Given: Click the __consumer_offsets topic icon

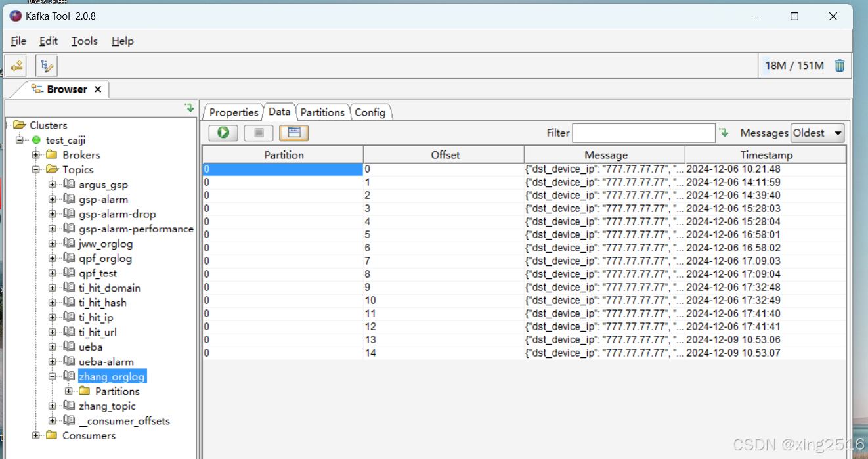Looking at the screenshot, I should tap(69, 421).
